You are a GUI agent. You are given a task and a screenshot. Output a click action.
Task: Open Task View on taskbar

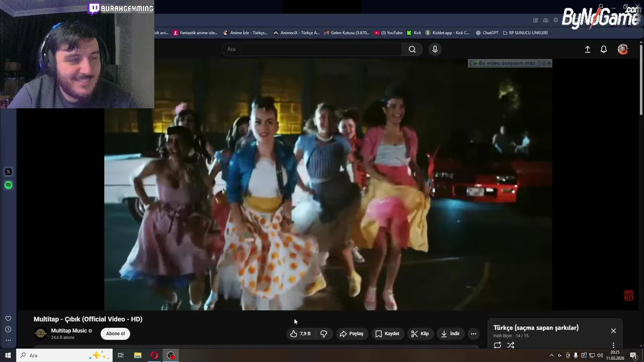click(121, 355)
